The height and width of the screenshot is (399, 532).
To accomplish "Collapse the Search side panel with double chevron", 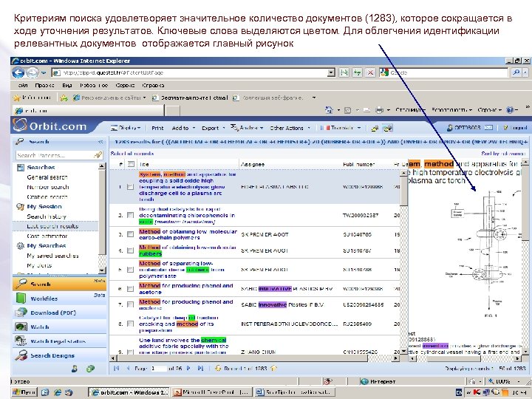I will 100,142.
